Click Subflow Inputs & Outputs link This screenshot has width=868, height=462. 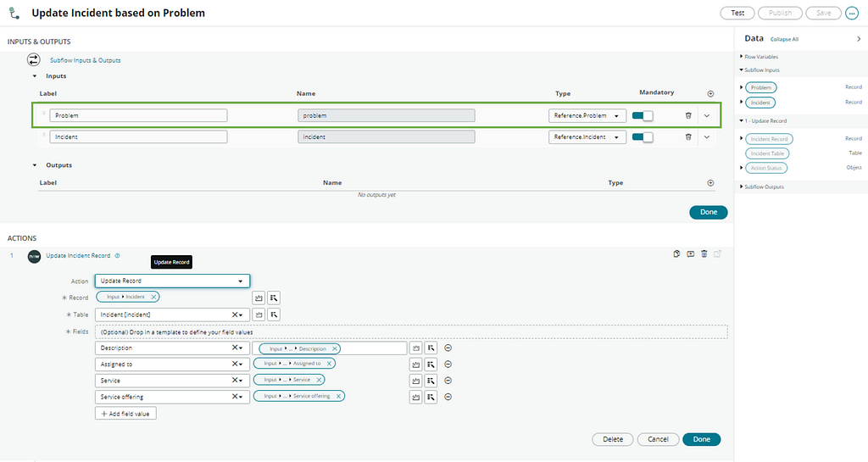[x=86, y=60]
